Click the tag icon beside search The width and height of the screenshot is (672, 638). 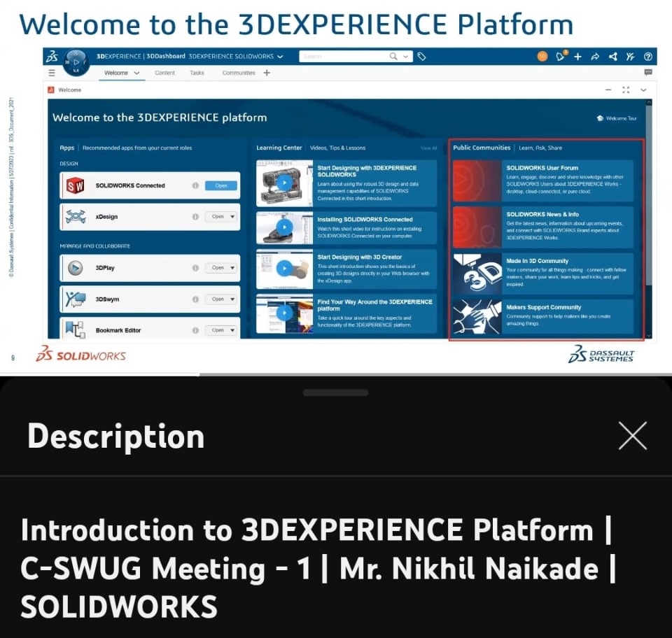point(421,57)
